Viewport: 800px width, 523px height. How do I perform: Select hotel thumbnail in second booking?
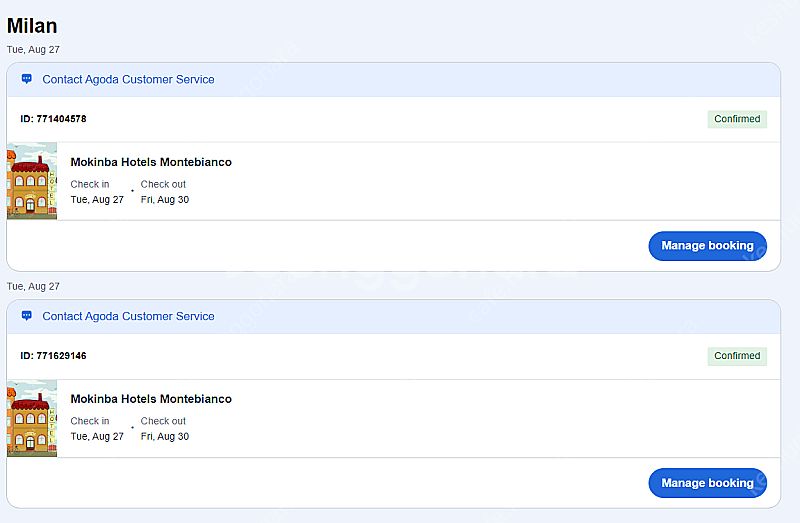pos(32,418)
